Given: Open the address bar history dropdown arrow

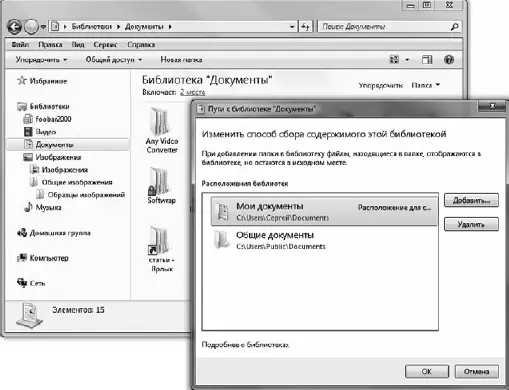Looking at the screenshot, I should coord(292,27).
